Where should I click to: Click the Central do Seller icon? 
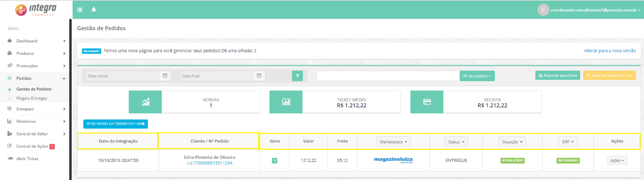coord(9,134)
